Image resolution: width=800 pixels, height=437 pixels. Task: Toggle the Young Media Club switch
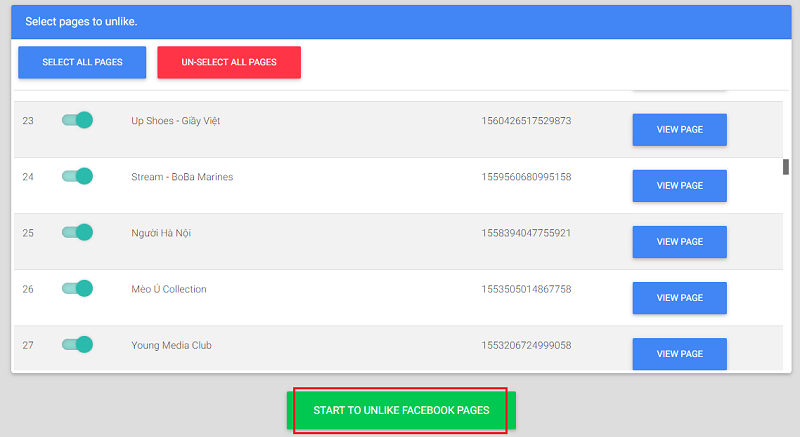pos(77,344)
